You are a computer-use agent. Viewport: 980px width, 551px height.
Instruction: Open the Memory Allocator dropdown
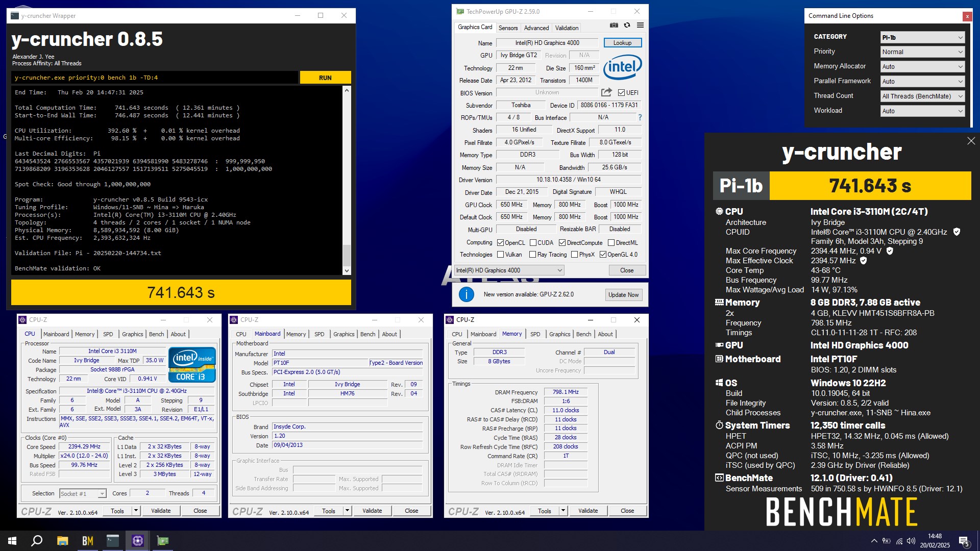point(922,67)
